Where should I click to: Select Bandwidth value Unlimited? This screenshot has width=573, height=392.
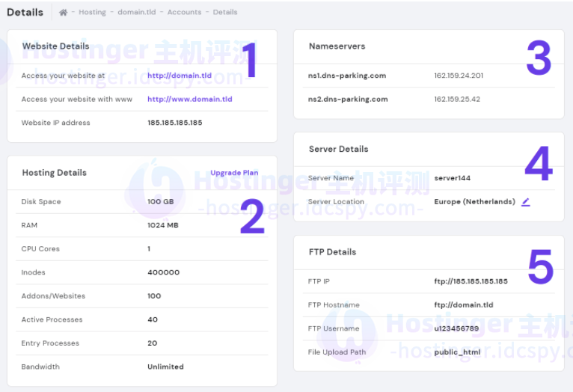[x=165, y=367]
